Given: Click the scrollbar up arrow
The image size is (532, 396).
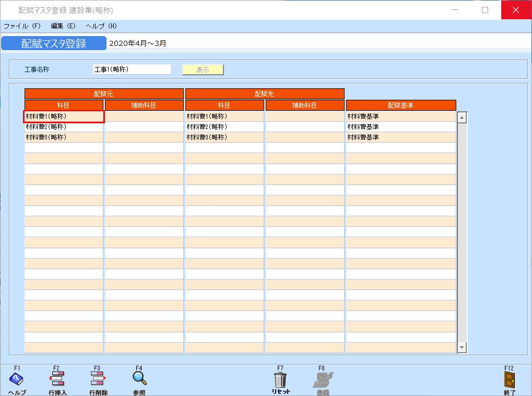Looking at the screenshot, I should coord(462,118).
